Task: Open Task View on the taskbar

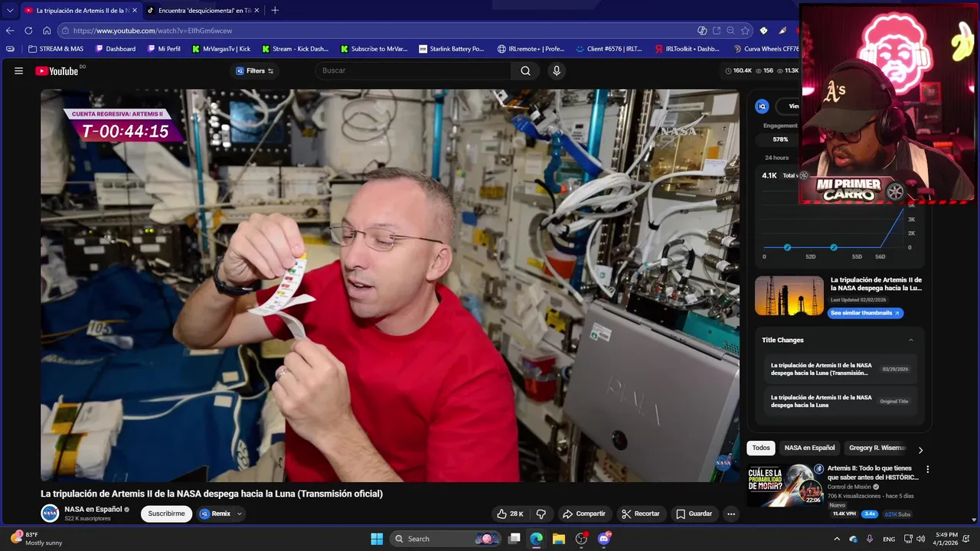Action: [x=514, y=539]
